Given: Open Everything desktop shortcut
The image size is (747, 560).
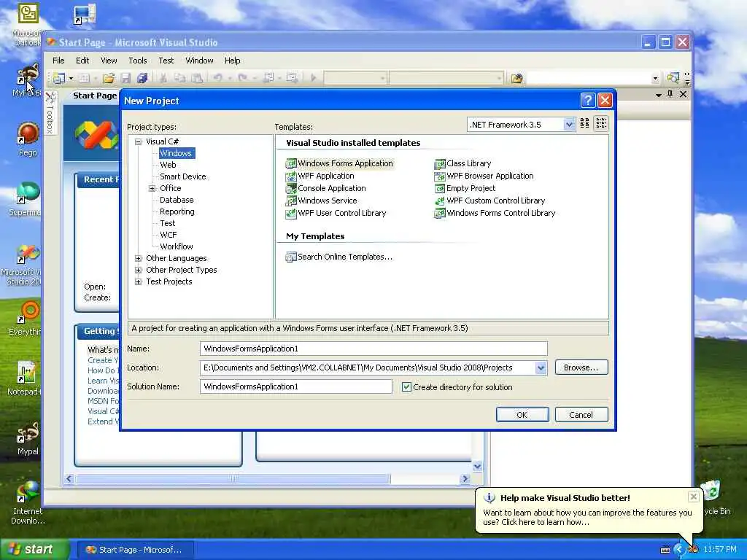Looking at the screenshot, I should pyautogui.click(x=25, y=319).
